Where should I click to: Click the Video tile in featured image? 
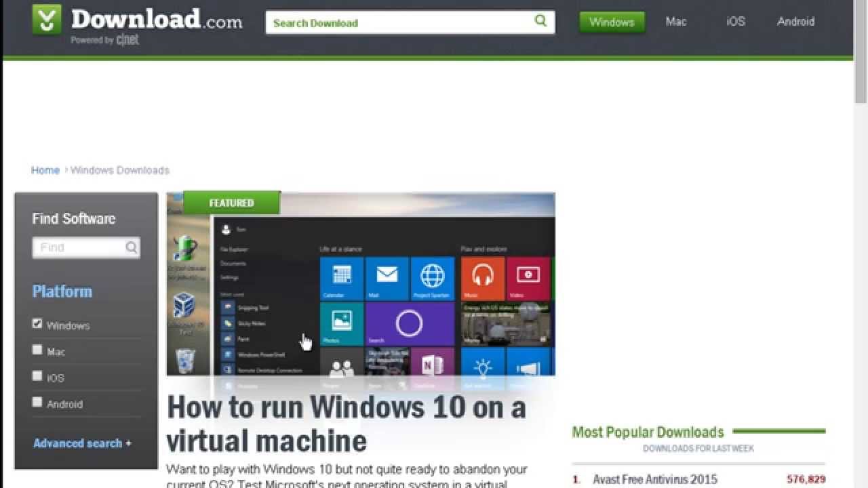[x=528, y=279]
